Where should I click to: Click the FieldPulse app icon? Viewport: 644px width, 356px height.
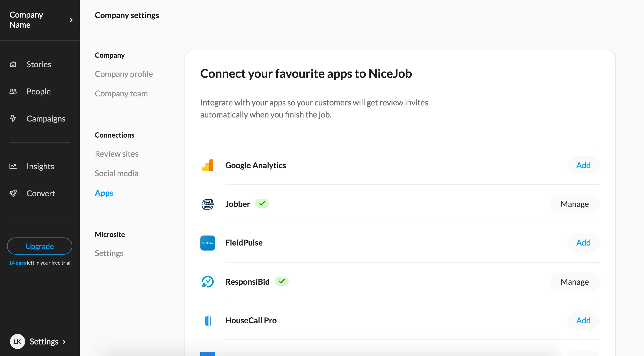pos(207,243)
